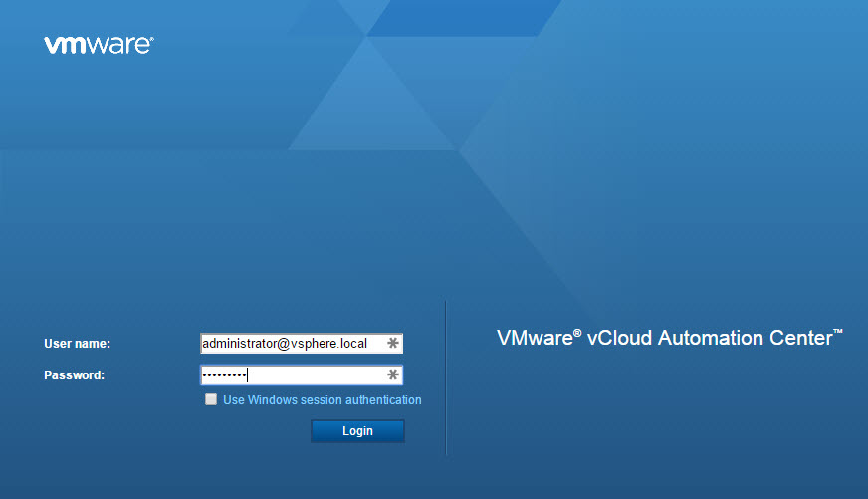Click the registered trademark symbol after 'VMware'

(x=577, y=332)
